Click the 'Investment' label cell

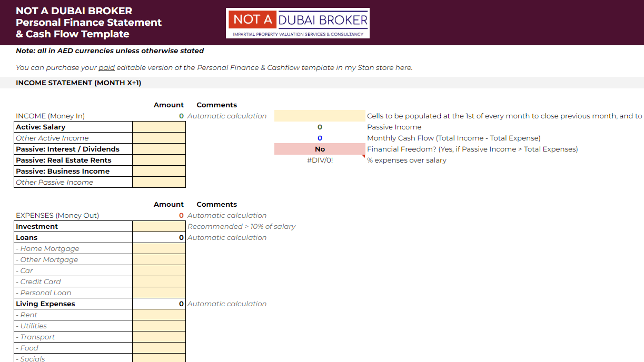pyautogui.click(x=73, y=226)
